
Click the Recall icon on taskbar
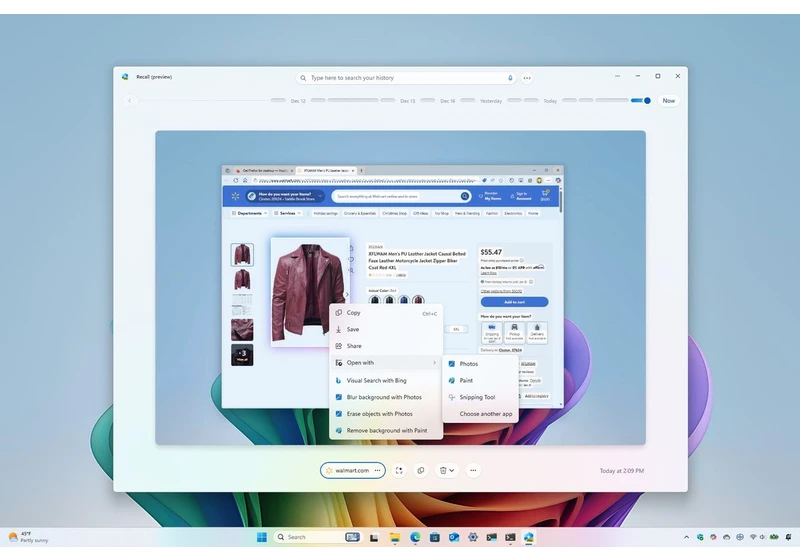pyautogui.click(x=529, y=537)
